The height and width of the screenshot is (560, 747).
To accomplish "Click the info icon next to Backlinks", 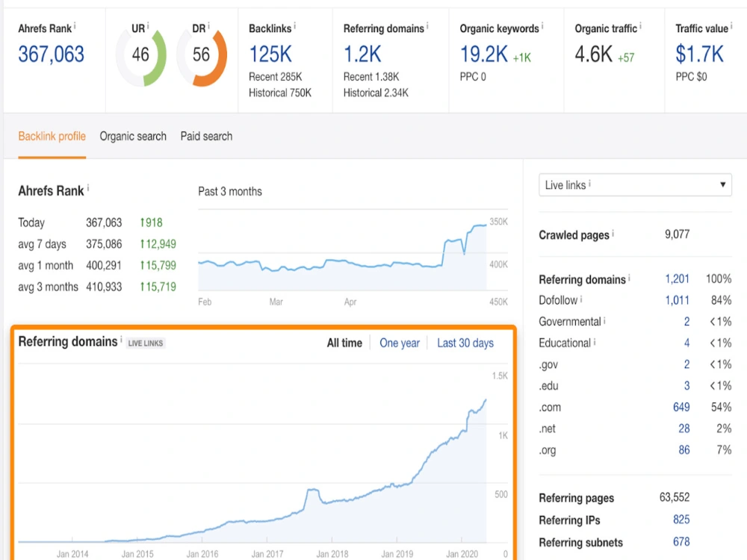I will (294, 25).
